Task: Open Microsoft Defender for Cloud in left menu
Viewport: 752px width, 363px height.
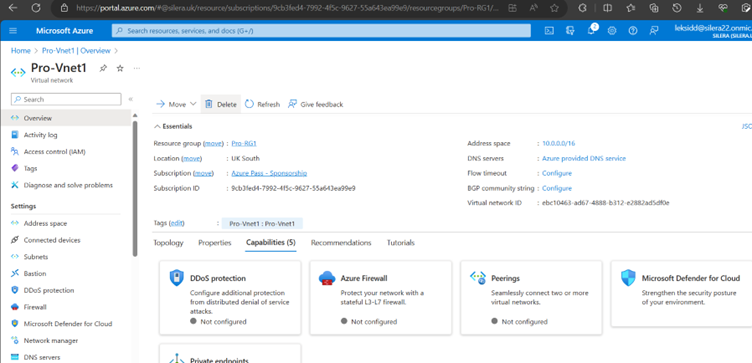Action: click(68, 324)
